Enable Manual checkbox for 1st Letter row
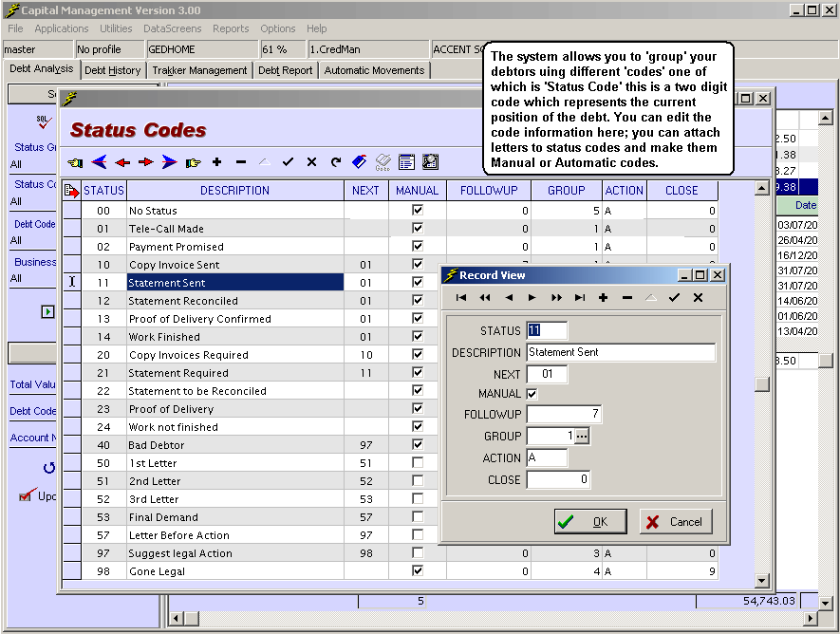840x634 pixels. click(418, 462)
